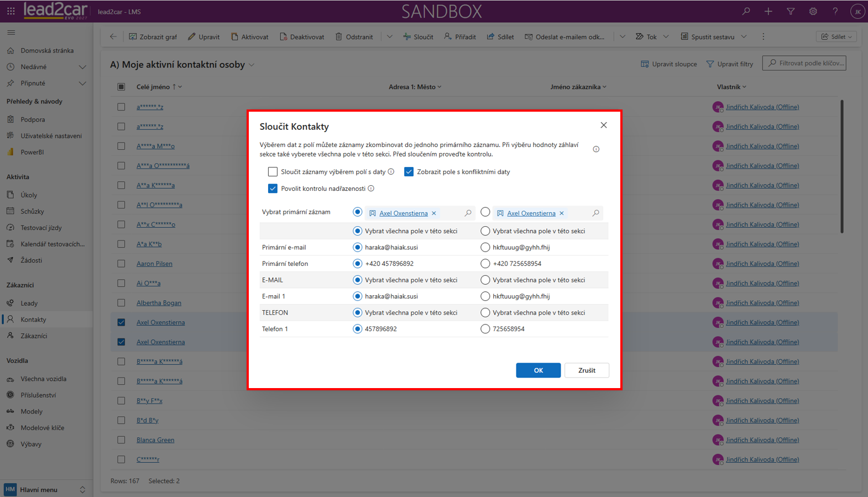Click the plus quick-create icon
The width and height of the screenshot is (868, 497).
pyautogui.click(x=768, y=11)
